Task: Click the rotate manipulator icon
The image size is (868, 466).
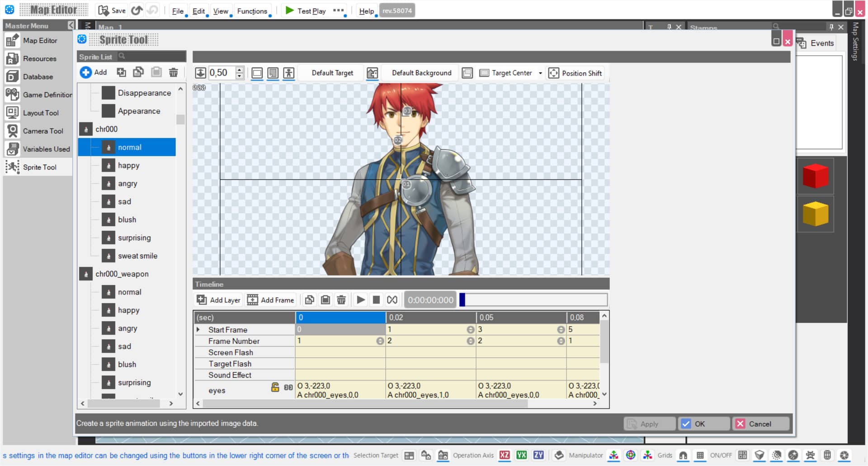Action: 631,455
